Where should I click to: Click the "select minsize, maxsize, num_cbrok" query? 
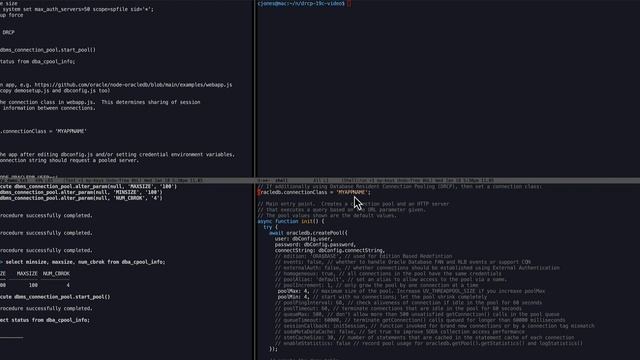pos(85,262)
